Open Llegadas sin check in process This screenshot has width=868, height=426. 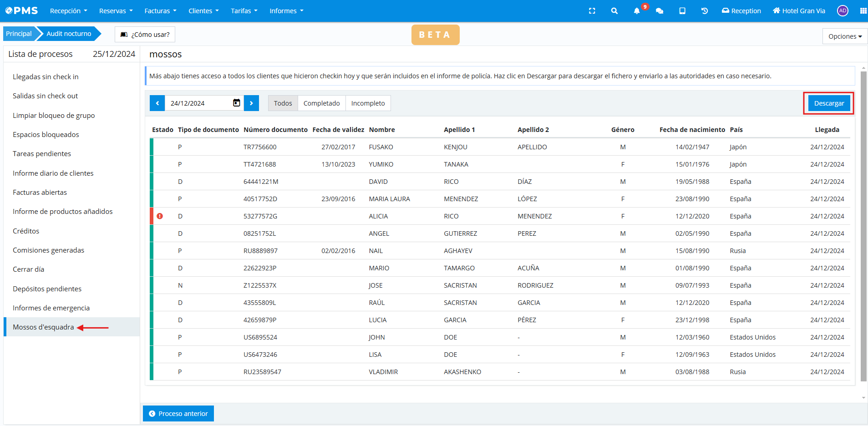(46, 77)
